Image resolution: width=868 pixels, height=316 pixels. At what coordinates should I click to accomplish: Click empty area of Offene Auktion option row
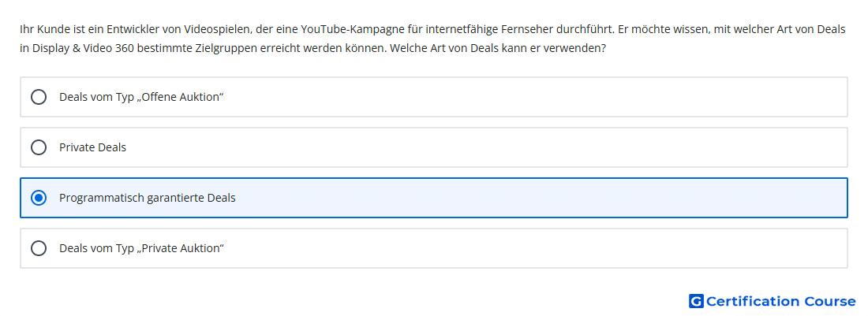531,97
